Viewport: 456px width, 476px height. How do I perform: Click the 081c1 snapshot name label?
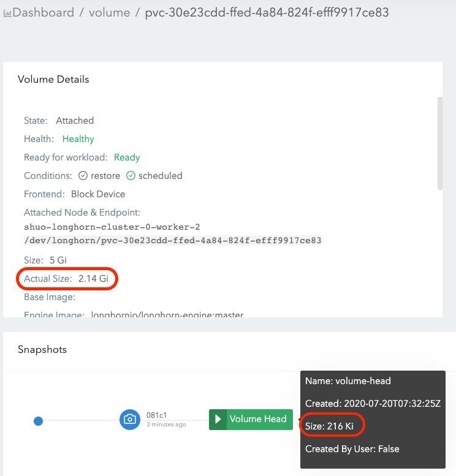157,415
